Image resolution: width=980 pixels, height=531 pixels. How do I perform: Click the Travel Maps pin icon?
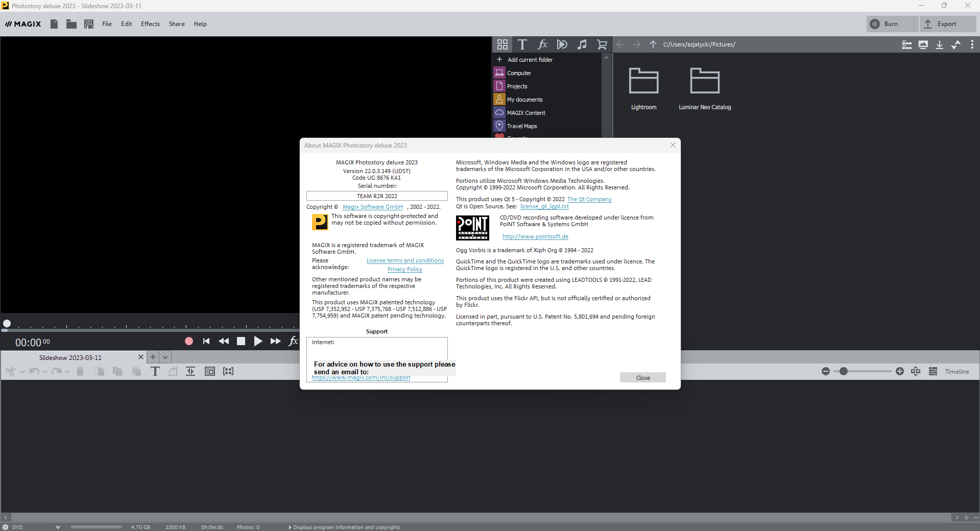499,126
